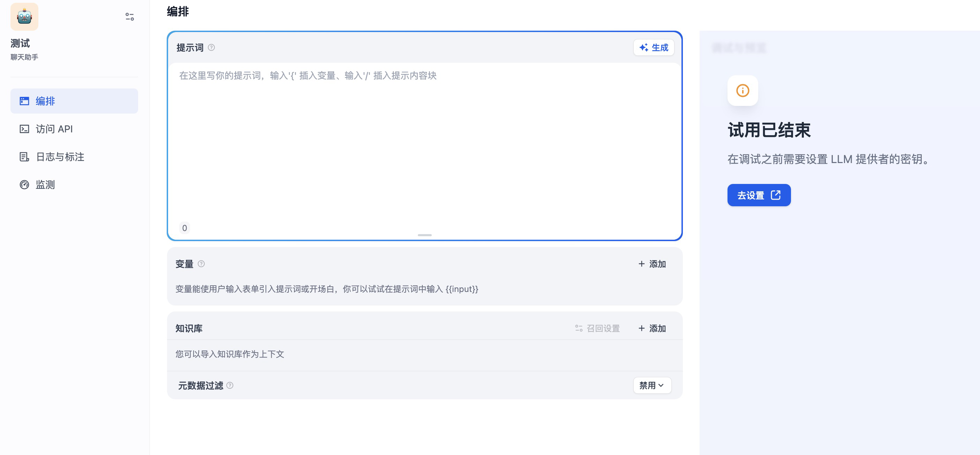The height and width of the screenshot is (455, 980).
Task: Open the app settings sliders icon
Action: click(129, 17)
